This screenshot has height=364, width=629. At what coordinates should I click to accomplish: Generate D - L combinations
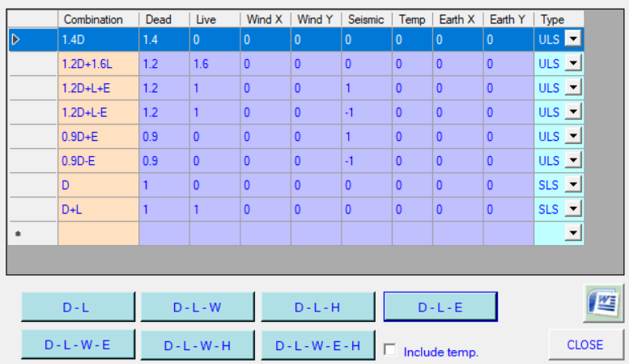point(78,307)
